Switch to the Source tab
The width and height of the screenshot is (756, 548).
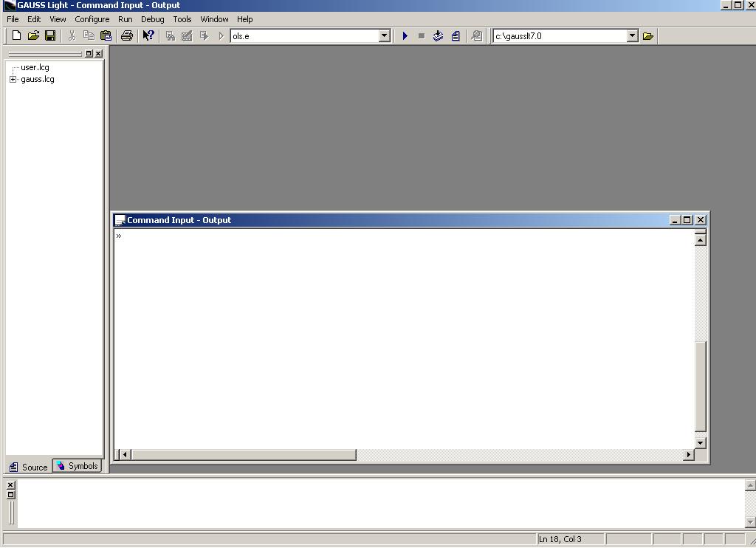point(29,467)
